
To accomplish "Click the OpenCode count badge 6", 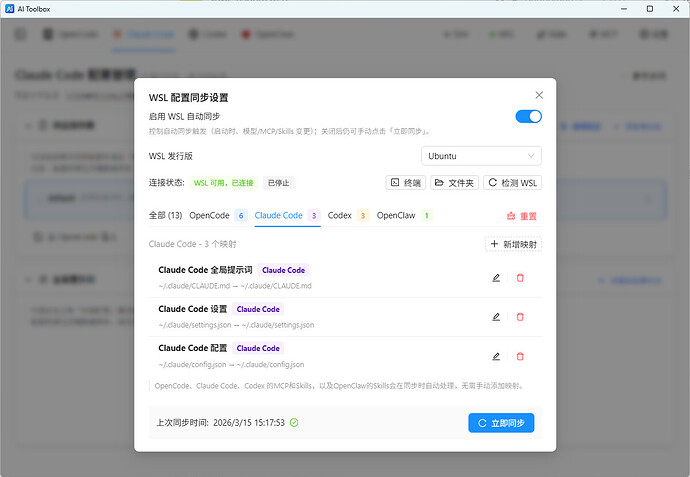I will click(241, 216).
